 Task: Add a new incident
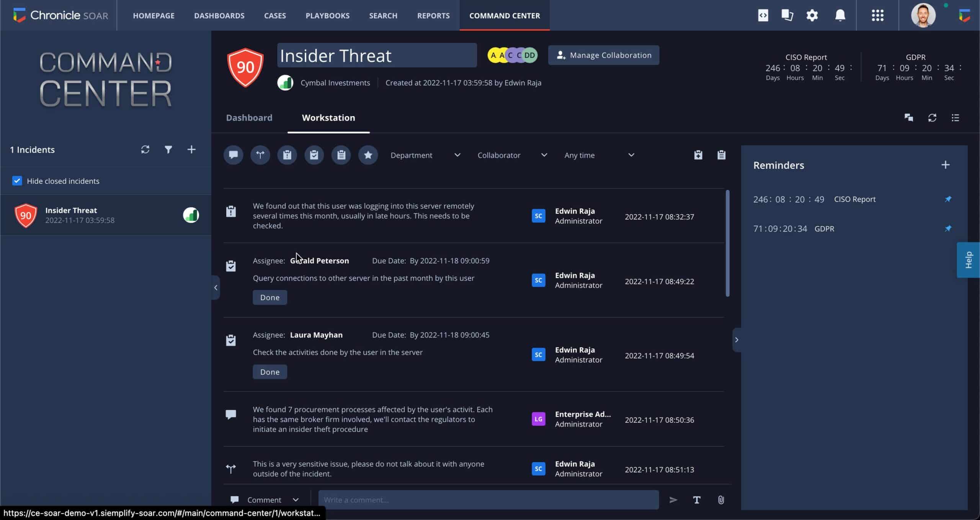tap(191, 149)
